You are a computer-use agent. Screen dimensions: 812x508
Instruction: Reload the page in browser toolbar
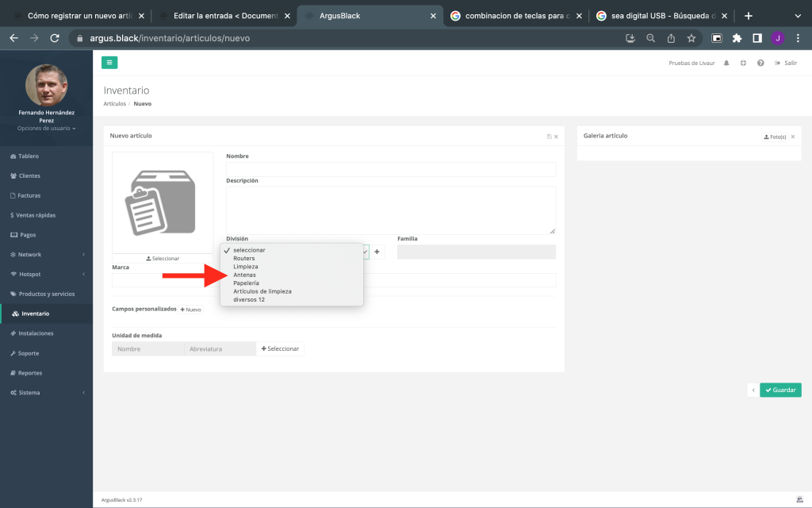(x=55, y=38)
